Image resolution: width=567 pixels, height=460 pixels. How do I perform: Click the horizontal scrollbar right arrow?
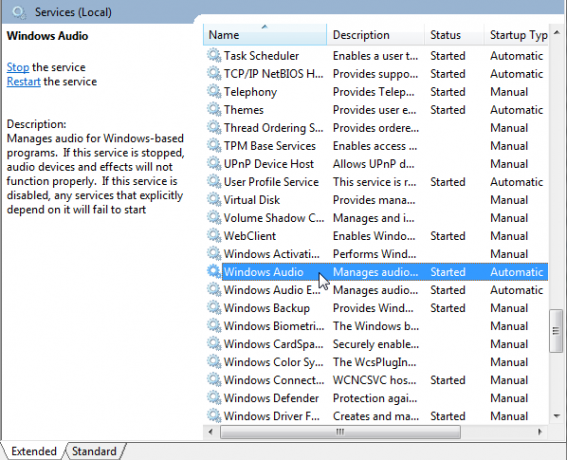[x=540, y=431]
